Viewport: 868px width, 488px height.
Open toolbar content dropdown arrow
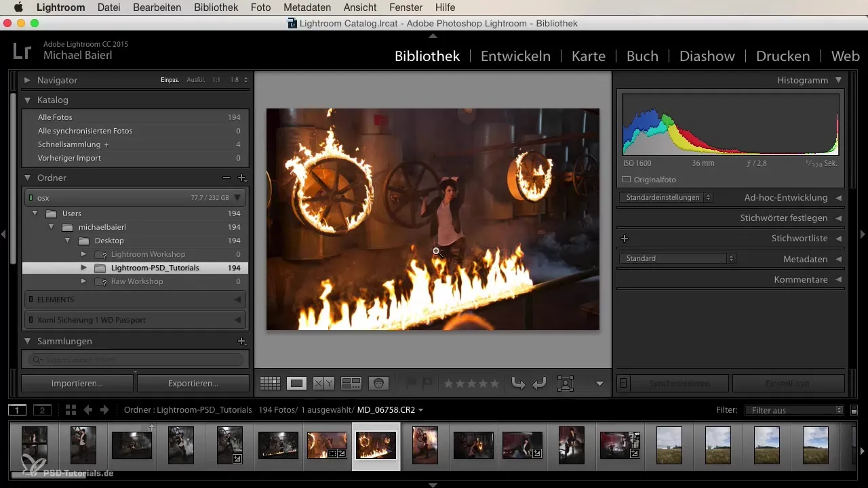599,384
